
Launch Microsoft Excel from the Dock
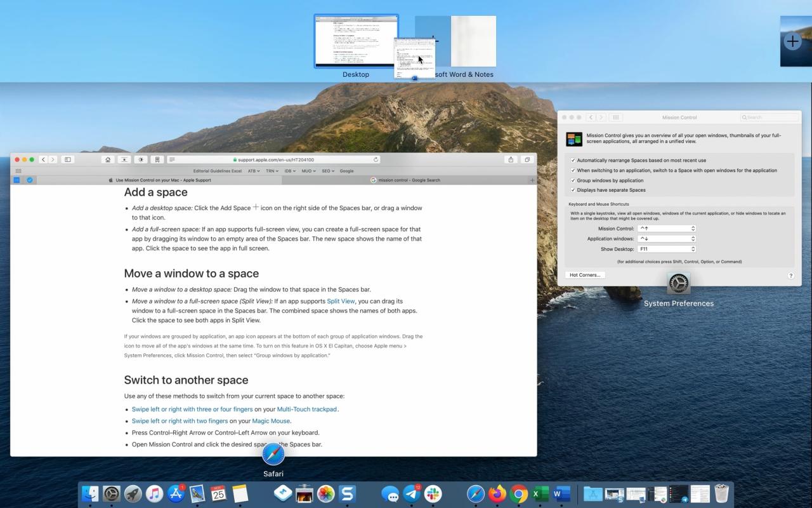coord(539,493)
